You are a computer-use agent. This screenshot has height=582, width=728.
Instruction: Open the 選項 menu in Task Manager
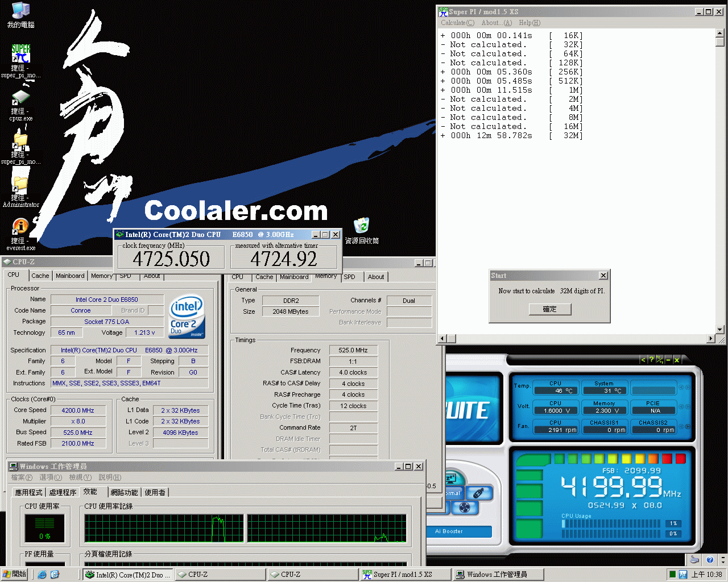50,477
